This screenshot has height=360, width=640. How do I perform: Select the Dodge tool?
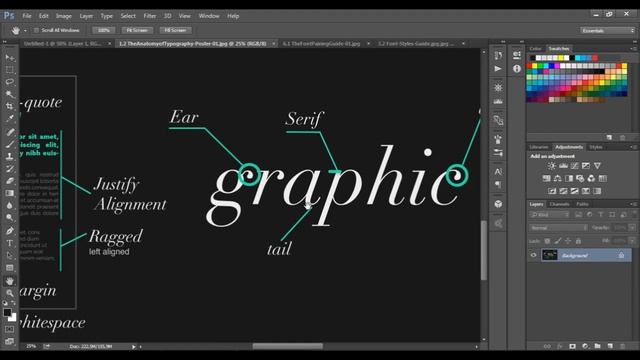[9, 218]
